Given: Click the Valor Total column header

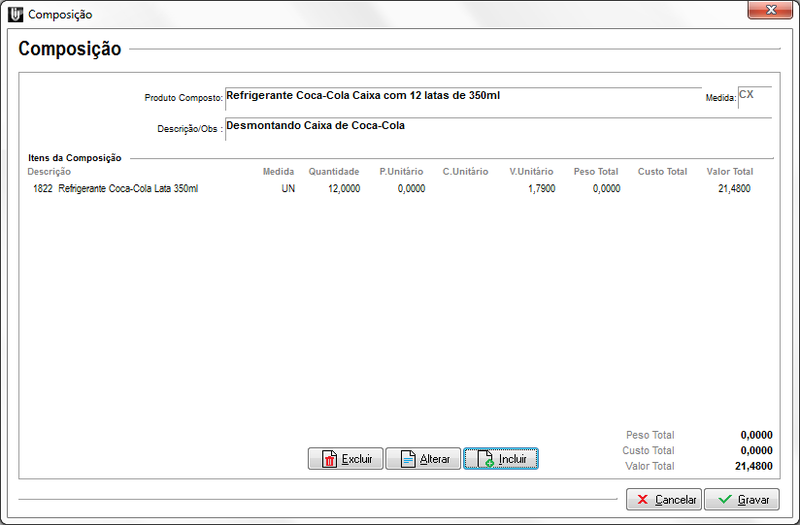Looking at the screenshot, I should pyautogui.click(x=729, y=172).
